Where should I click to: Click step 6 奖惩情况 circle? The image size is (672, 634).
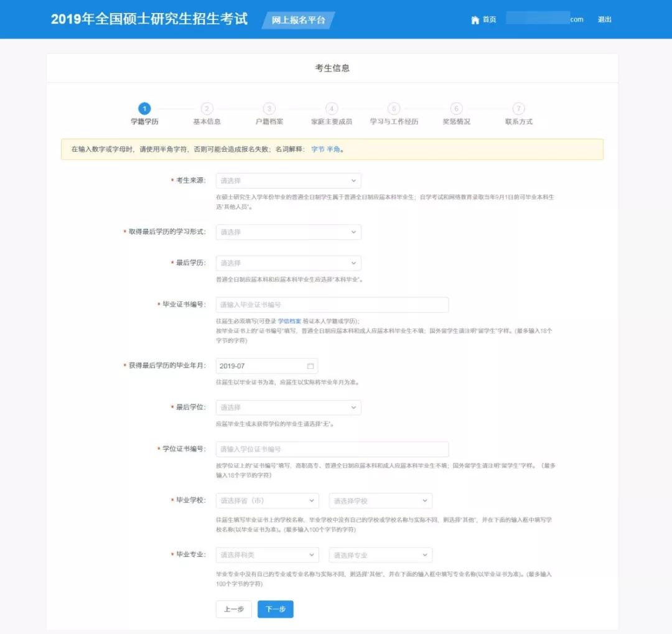click(x=456, y=108)
